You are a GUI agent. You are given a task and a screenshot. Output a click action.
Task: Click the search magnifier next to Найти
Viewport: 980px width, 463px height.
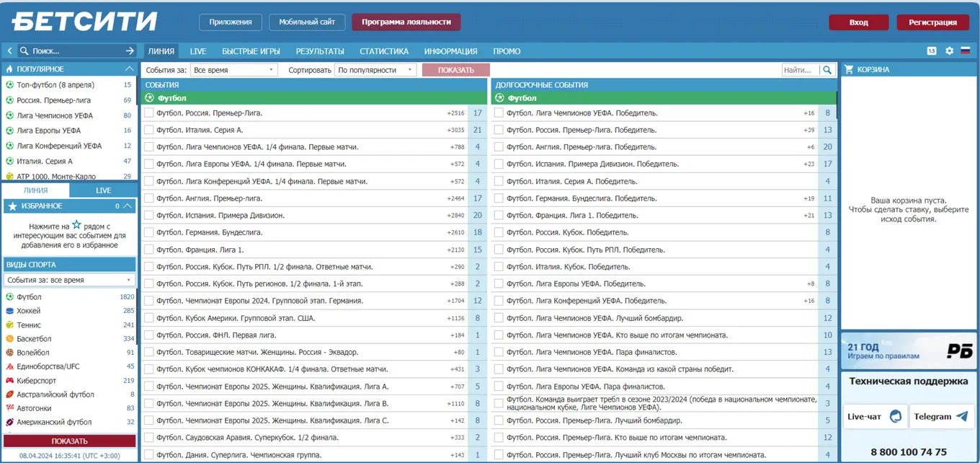pyautogui.click(x=827, y=70)
